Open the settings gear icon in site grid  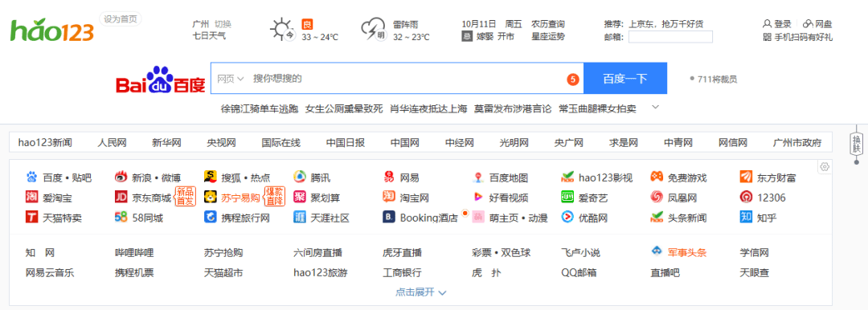[x=825, y=166]
